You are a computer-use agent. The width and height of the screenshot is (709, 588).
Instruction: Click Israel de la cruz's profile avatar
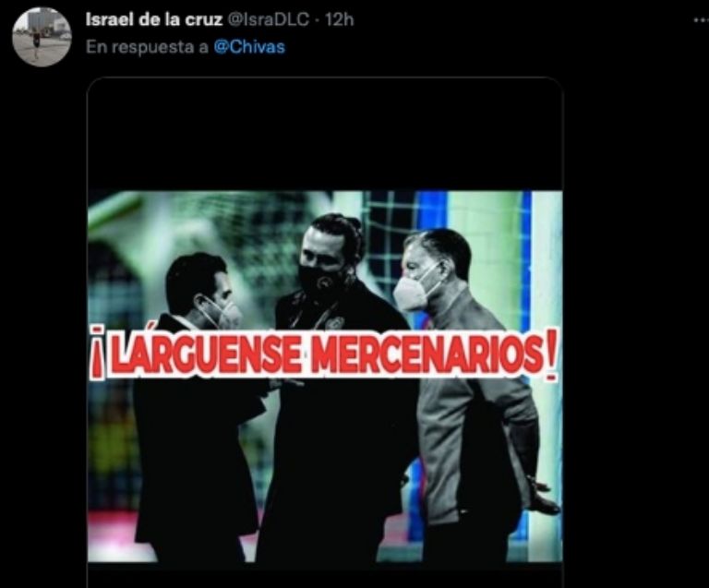click(42, 37)
